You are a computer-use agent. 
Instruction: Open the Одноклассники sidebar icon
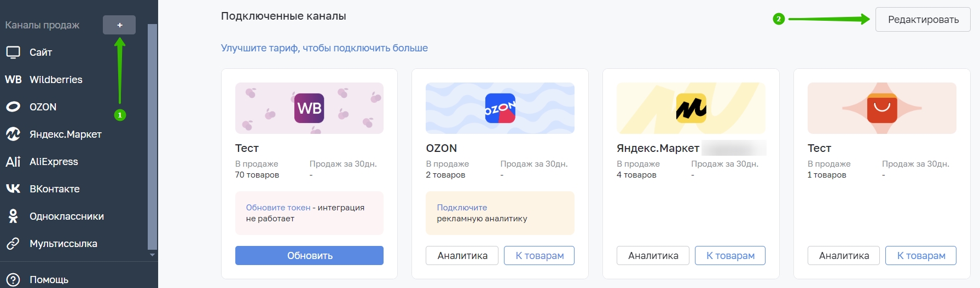pos(13,216)
